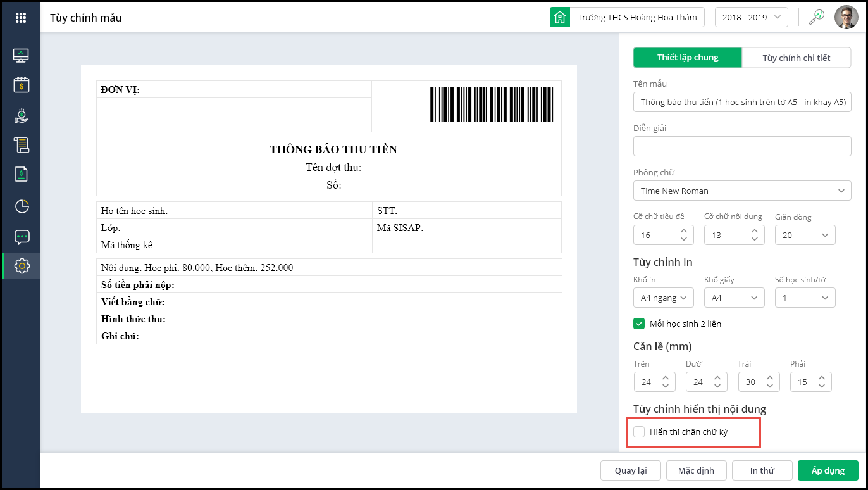Open the chat messages sidebar icon
This screenshot has height=490, width=868.
pos(22,237)
